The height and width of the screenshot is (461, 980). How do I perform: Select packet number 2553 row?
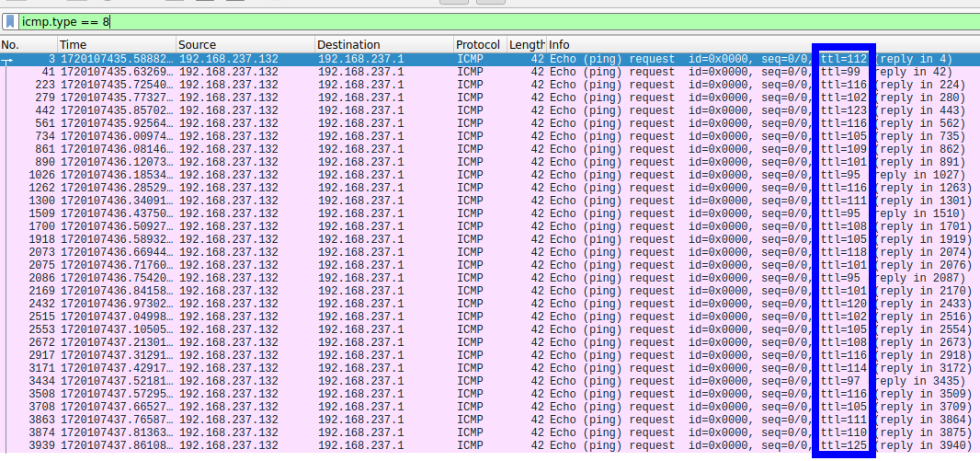(x=490, y=329)
